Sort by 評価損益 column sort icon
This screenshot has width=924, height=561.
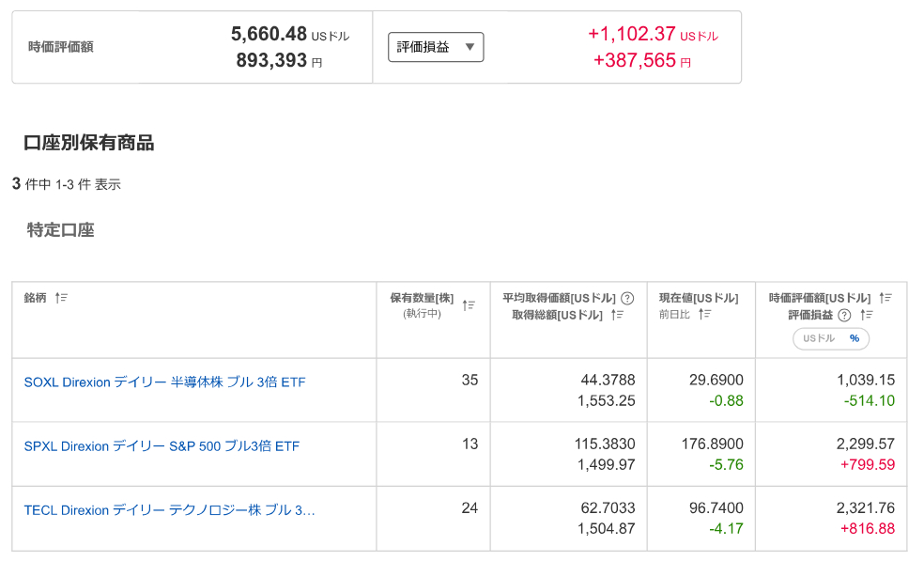point(866,315)
